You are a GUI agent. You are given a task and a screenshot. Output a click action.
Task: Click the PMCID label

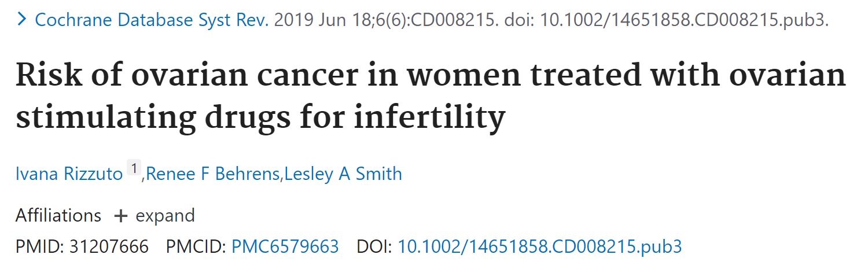196,247
